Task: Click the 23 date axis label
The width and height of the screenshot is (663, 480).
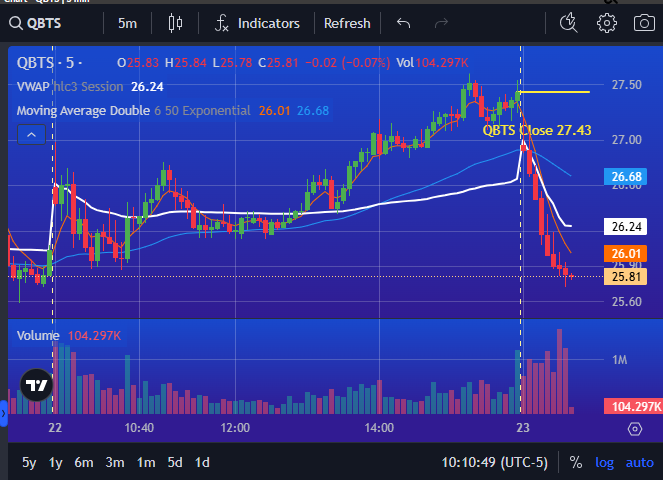Action: click(523, 428)
